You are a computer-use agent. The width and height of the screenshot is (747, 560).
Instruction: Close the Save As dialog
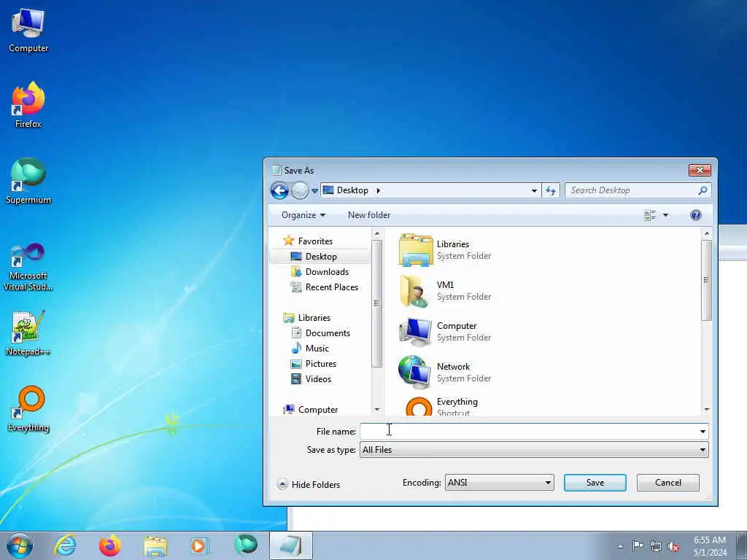coord(700,170)
